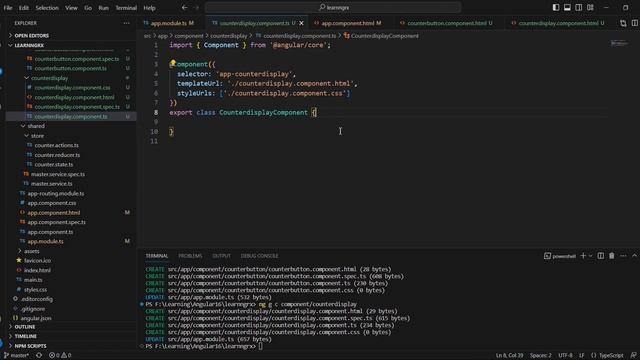Maximize panel size chevron
Image resolution: width=640 pixels, height=360 pixels.
(x=634, y=256)
